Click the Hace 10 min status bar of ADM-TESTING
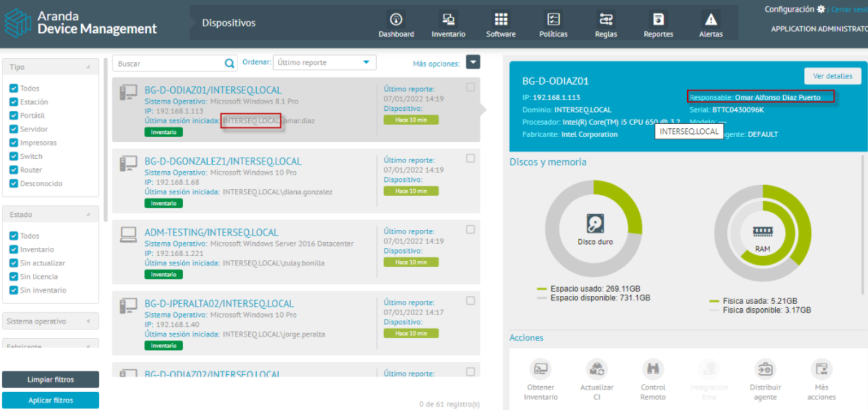The width and height of the screenshot is (868, 413). (411, 262)
